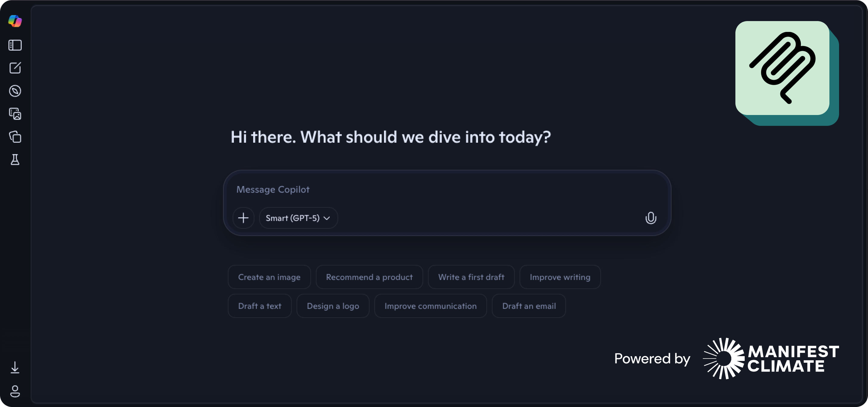Choose Improve writing suggestion

pos(560,277)
